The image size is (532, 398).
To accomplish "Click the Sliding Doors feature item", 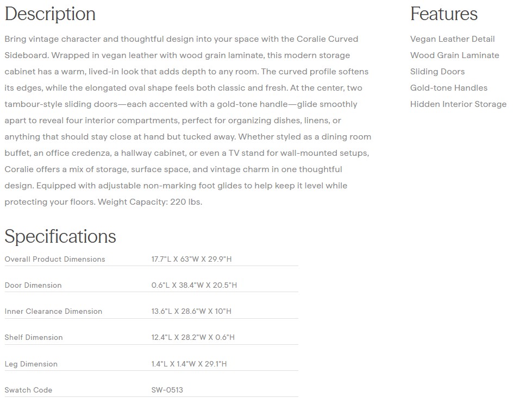I will pyautogui.click(x=437, y=72).
